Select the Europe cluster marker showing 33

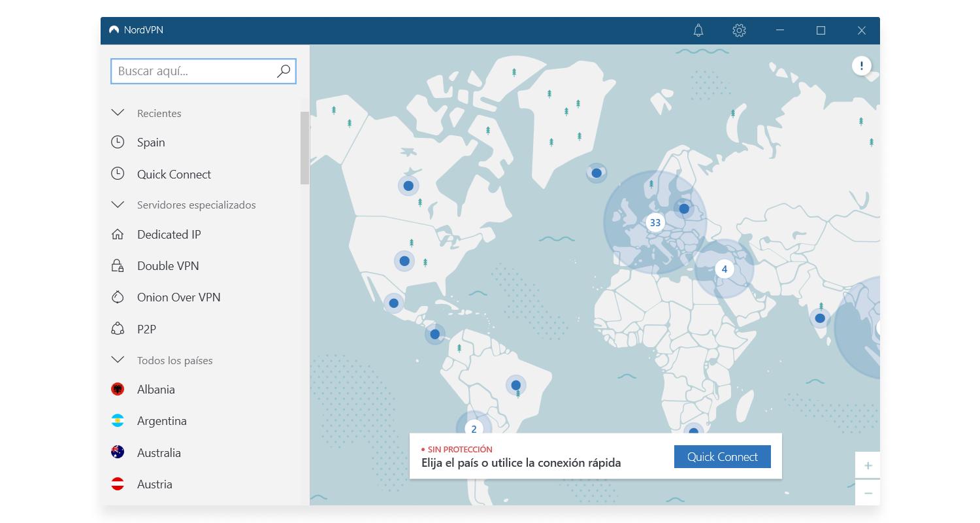click(655, 222)
